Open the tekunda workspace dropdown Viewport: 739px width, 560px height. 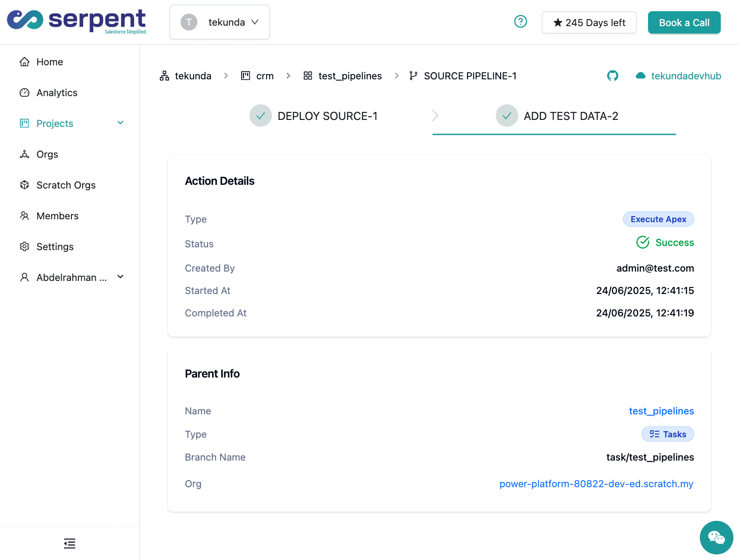point(220,22)
